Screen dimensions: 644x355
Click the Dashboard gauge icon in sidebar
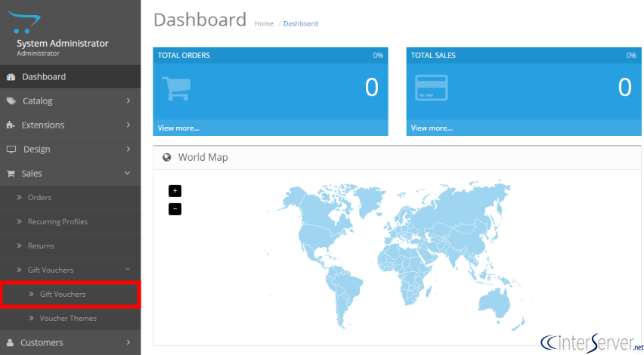11,77
